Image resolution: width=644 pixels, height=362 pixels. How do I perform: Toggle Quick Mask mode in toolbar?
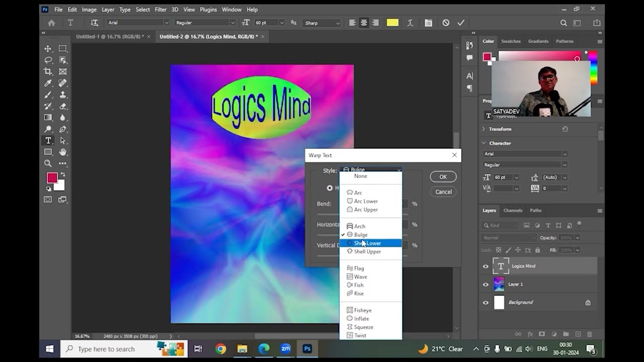[x=48, y=200]
